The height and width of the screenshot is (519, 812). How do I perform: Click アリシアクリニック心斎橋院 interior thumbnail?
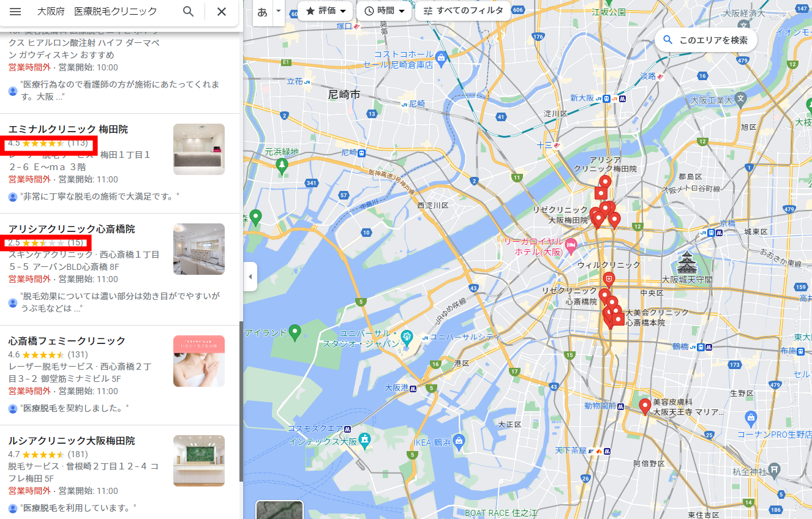coord(199,249)
